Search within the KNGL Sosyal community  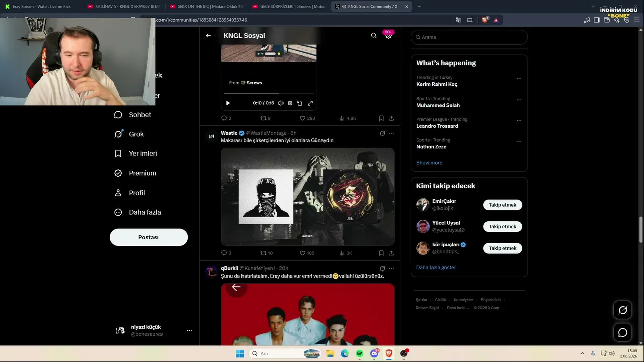click(x=374, y=36)
